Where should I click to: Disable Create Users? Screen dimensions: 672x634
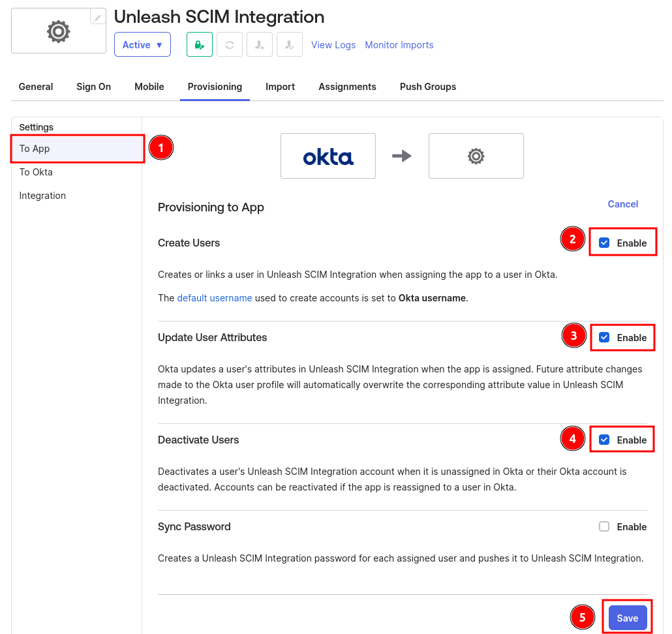[603, 242]
